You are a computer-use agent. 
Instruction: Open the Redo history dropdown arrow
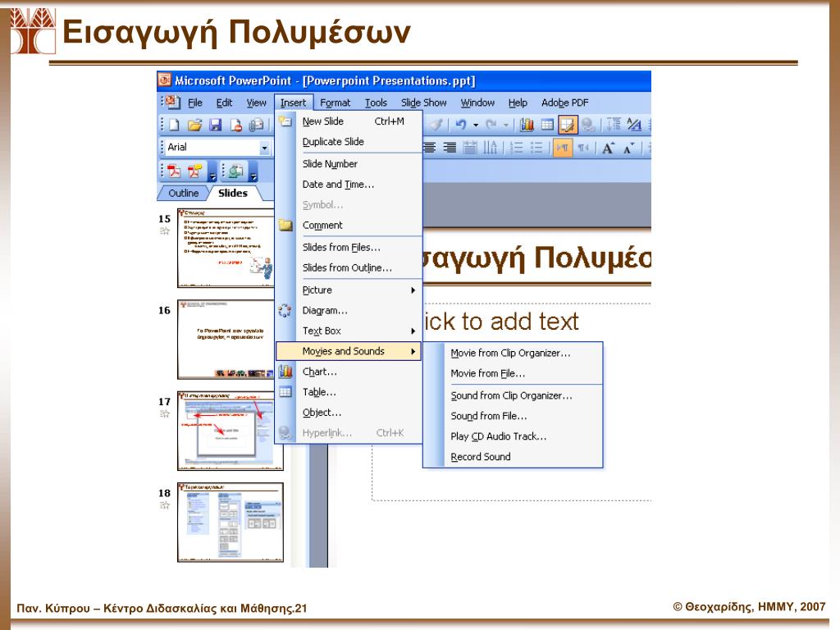505,126
